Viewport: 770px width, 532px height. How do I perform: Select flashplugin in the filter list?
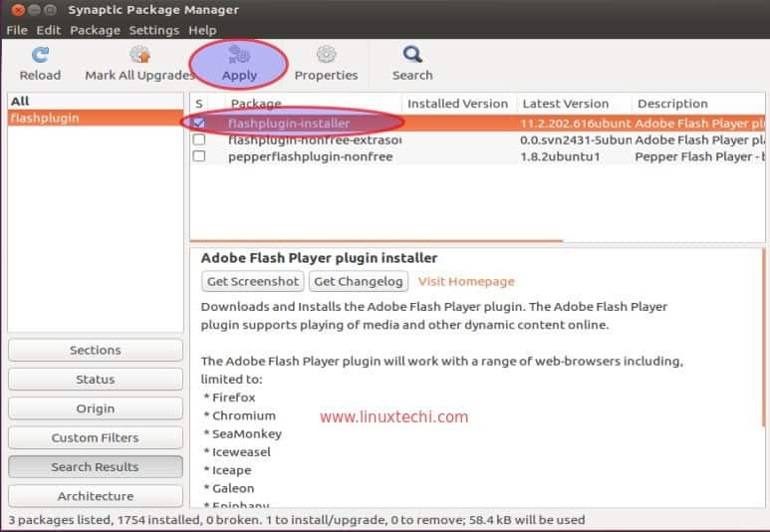pos(96,118)
